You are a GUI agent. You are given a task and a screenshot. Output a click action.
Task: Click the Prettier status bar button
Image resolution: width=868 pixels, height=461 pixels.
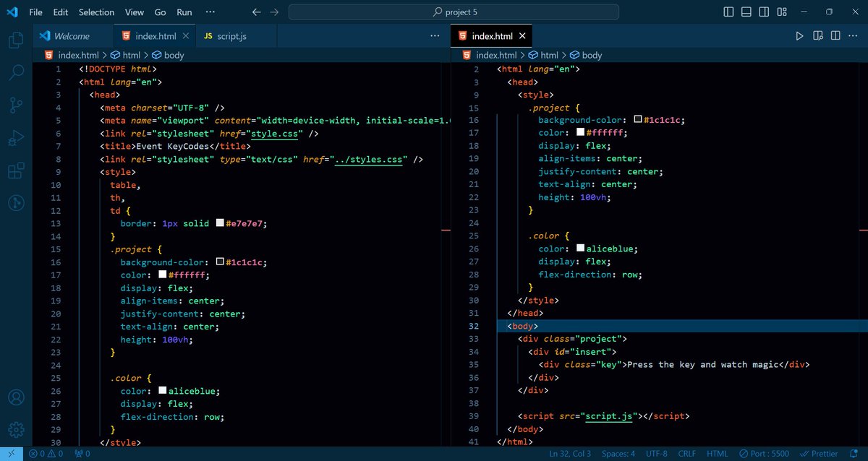point(820,454)
